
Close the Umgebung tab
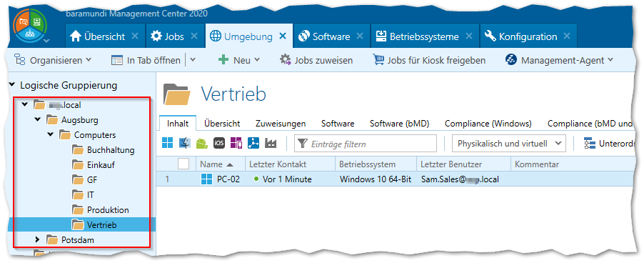283,36
